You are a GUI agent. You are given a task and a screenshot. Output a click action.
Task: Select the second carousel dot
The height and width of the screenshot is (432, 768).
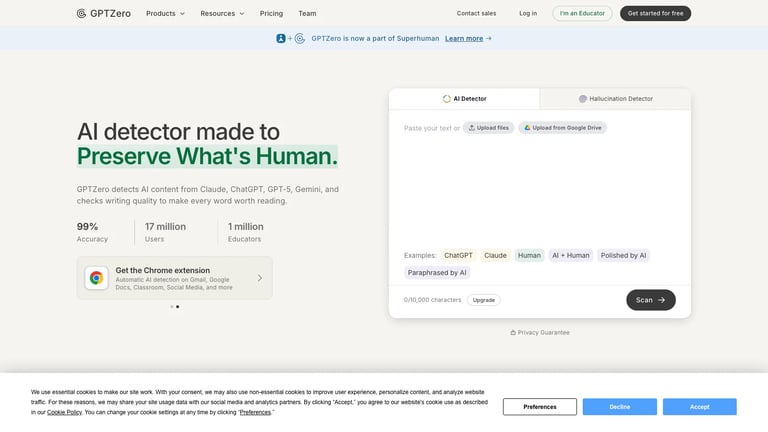point(177,307)
